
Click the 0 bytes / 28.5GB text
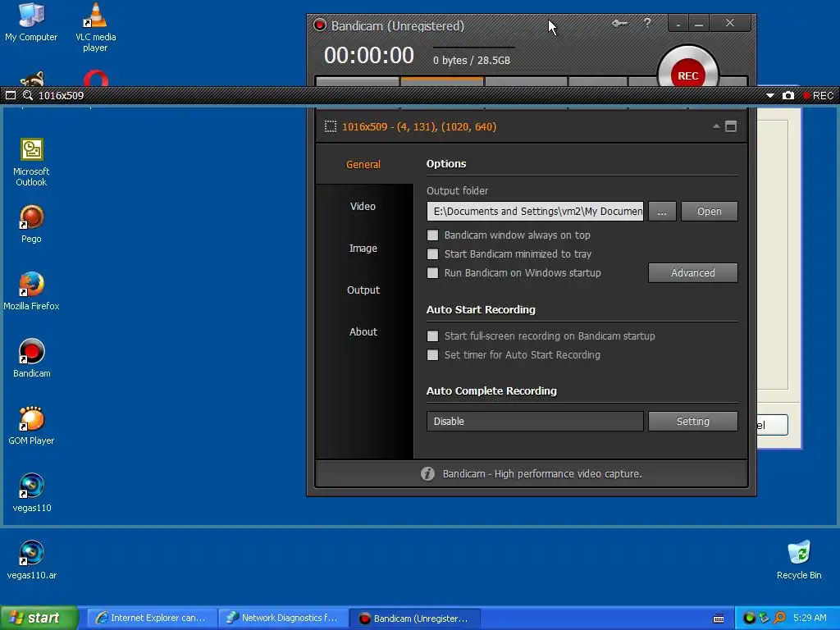coord(472,60)
